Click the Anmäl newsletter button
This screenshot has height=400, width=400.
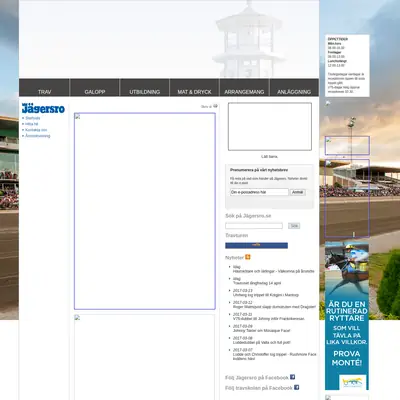coord(297,192)
